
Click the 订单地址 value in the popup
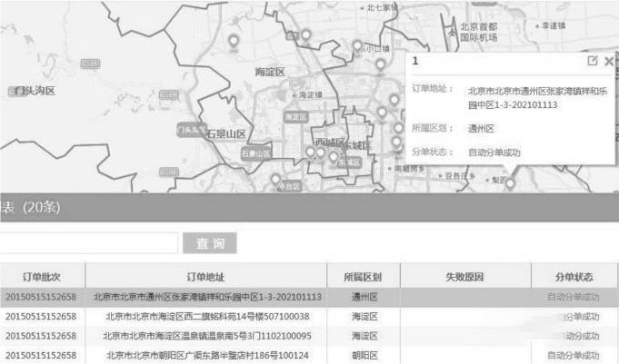click(538, 98)
